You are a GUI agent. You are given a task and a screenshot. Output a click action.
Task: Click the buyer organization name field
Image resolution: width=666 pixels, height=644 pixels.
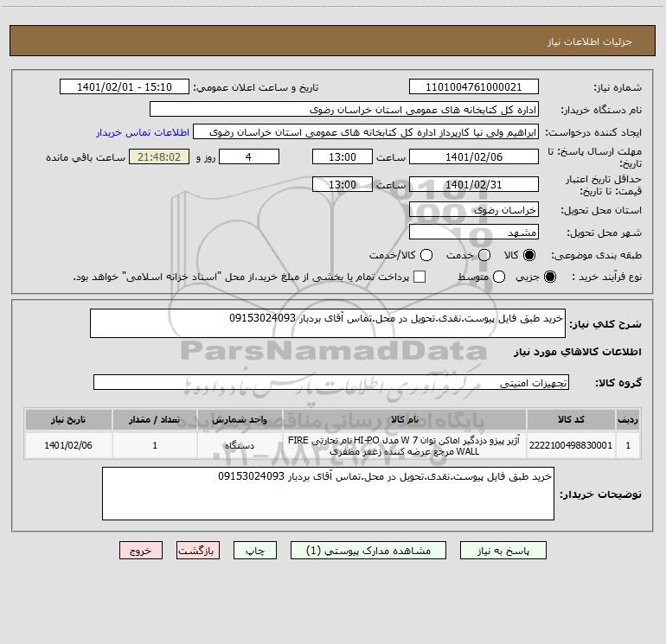[x=344, y=110]
